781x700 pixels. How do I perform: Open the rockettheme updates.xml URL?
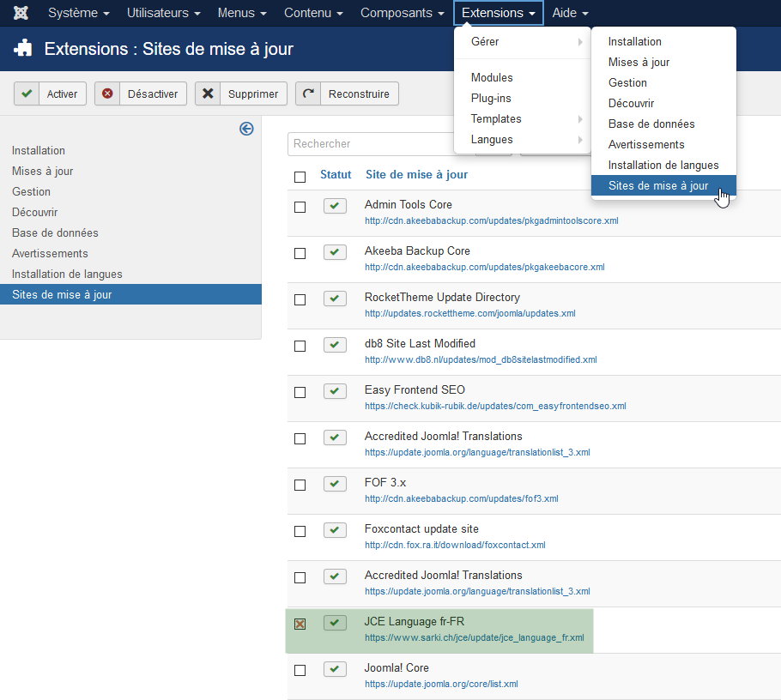469,314
